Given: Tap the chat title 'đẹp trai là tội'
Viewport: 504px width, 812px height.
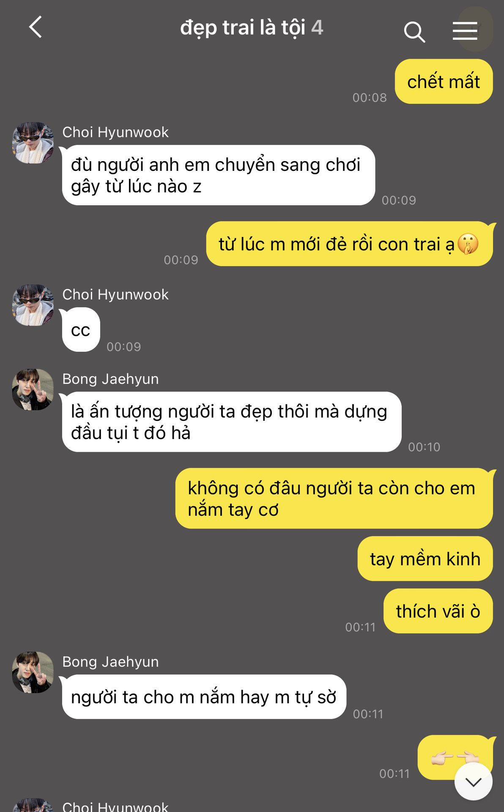Looking at the screenshot, I should [x=243, y=28].
